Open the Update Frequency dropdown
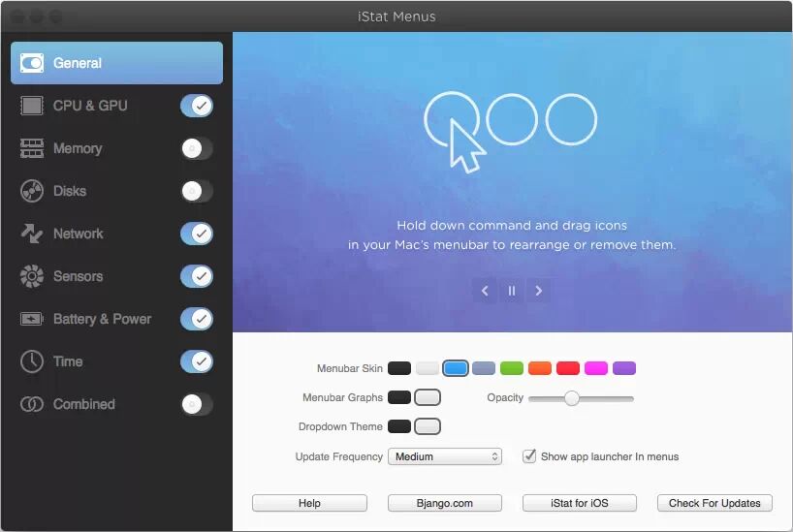Screen dimensions: 793x532 pos(445,456)
